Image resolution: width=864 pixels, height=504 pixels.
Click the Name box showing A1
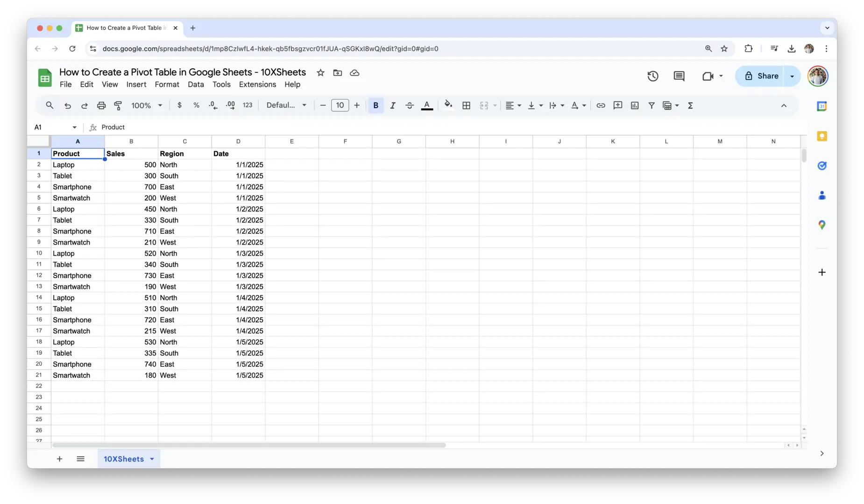point(55,127)
